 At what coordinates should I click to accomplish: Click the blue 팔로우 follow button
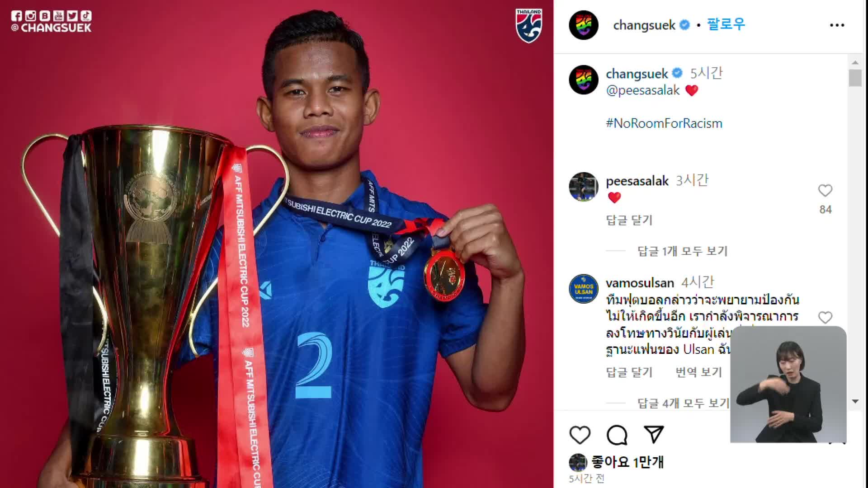pos(726,24)
